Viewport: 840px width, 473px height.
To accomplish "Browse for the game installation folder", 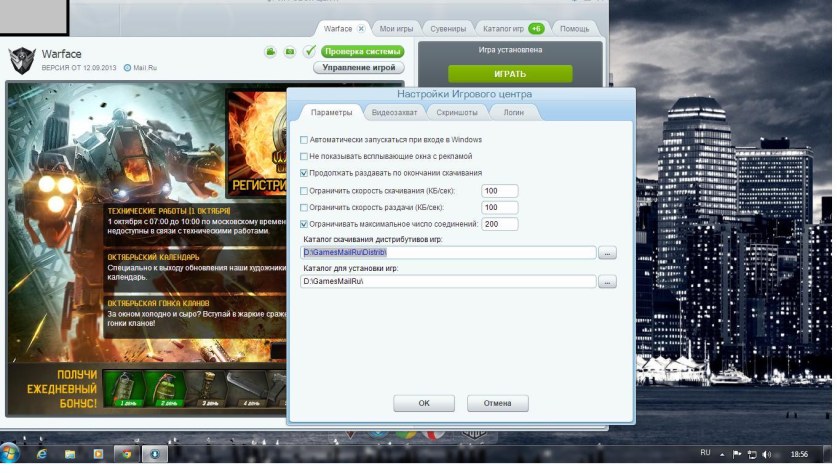I will click(607, 282).
